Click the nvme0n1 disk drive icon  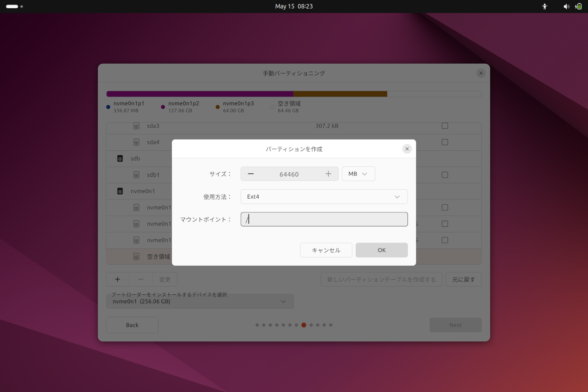coord(120,191)
